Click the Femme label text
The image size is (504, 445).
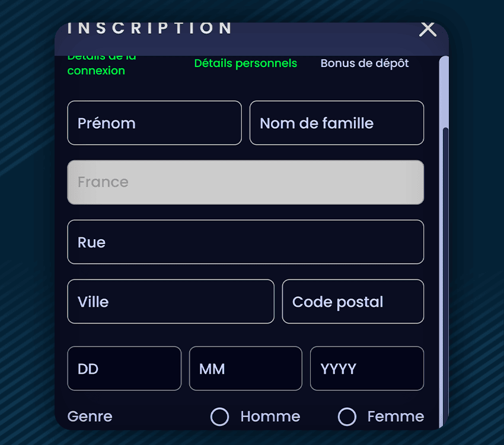point(395,417)
